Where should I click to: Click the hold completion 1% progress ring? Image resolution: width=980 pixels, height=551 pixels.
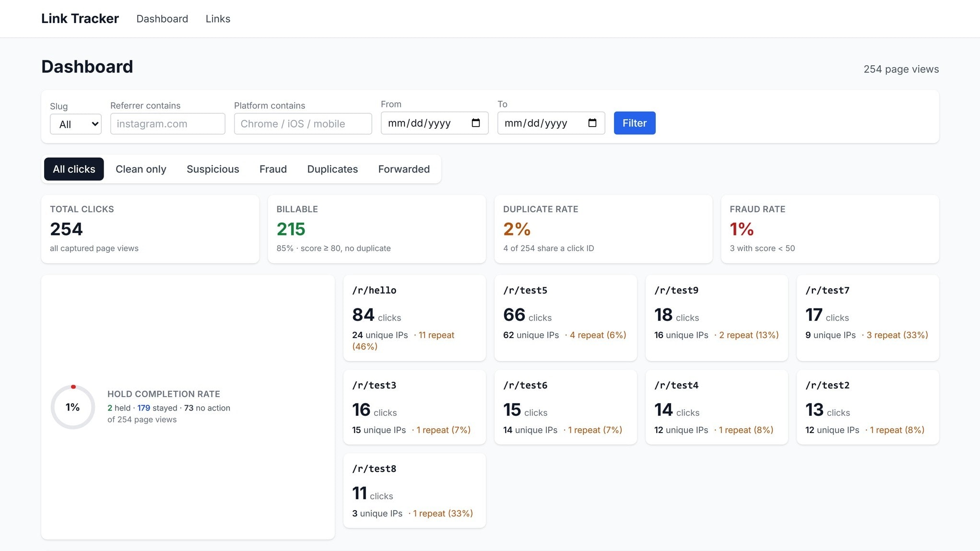click(x=73, y=407)
